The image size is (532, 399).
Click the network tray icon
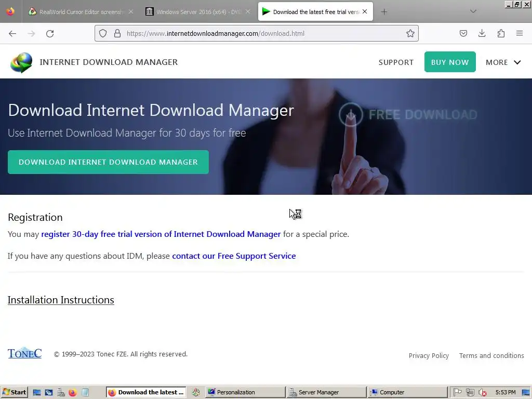(x=470, y=392)
